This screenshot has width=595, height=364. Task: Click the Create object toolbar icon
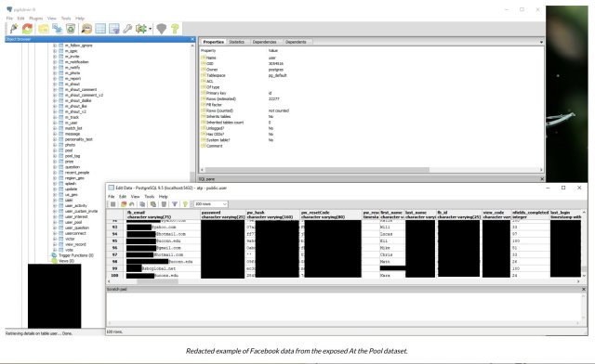coord(57,29)
